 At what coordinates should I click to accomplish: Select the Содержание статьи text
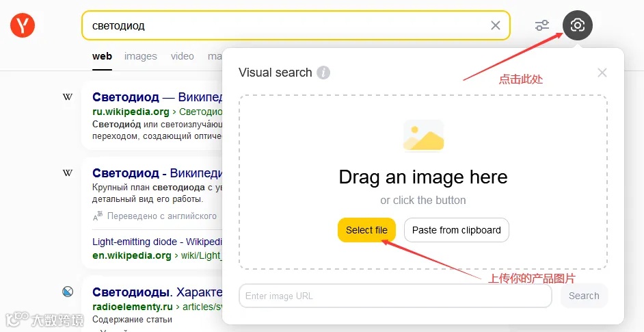pyautogui.click(x=132, y=319)
